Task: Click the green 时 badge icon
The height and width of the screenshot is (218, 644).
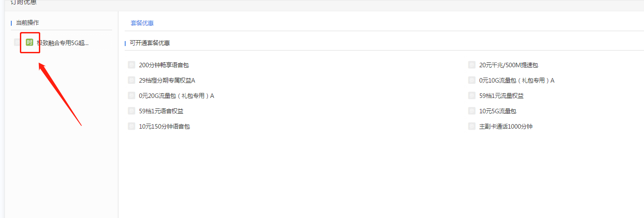Action: [x=30, y=42]
